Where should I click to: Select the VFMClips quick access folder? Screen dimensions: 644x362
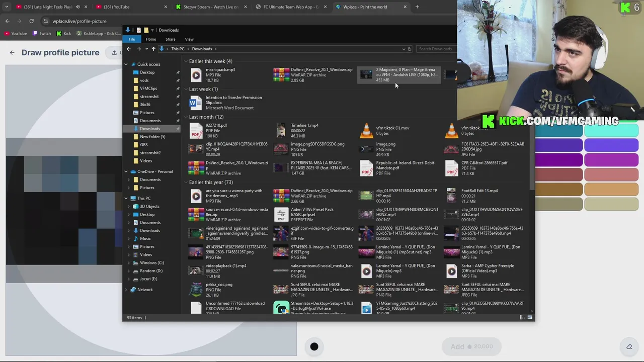(148, 88)
